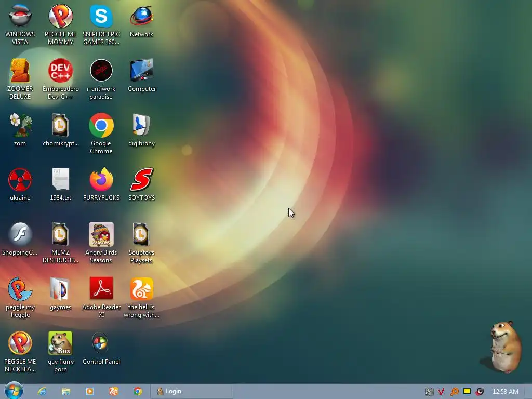Select the Network desktop icon
This screenshot has width=532, height=399.
[x=141, y=21]
